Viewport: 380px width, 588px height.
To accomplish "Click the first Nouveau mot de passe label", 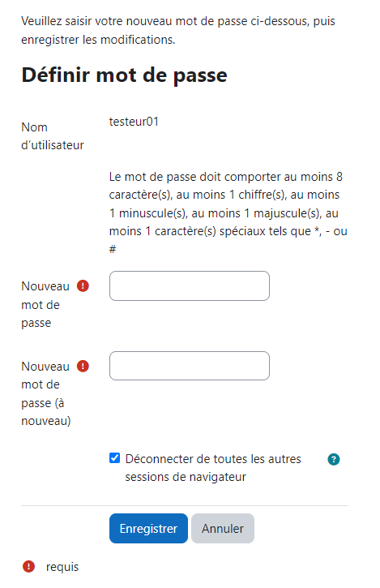I will tap(45, 304).
